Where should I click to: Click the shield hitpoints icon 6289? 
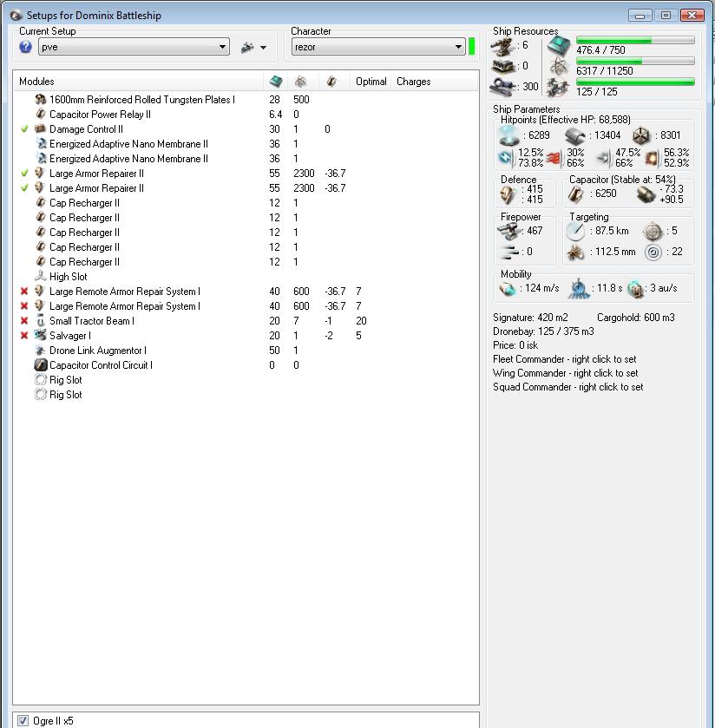pyautogui.click(x=509, y=135)
